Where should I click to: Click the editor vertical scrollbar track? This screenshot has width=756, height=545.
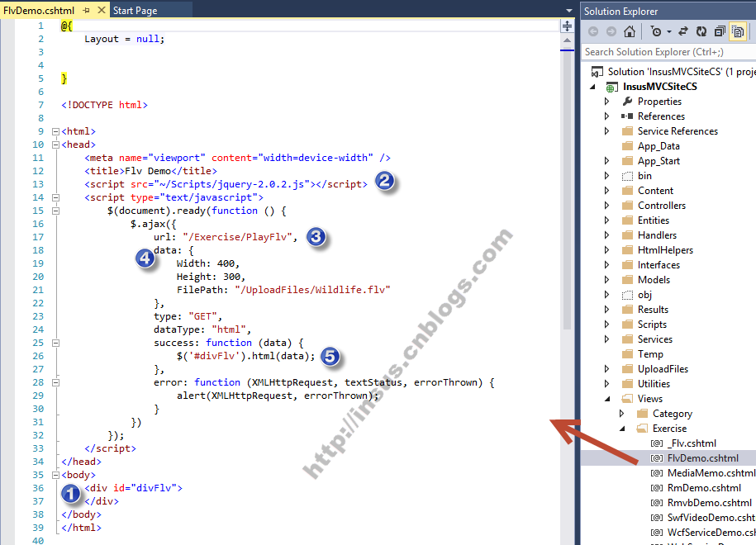pos(567,289)
